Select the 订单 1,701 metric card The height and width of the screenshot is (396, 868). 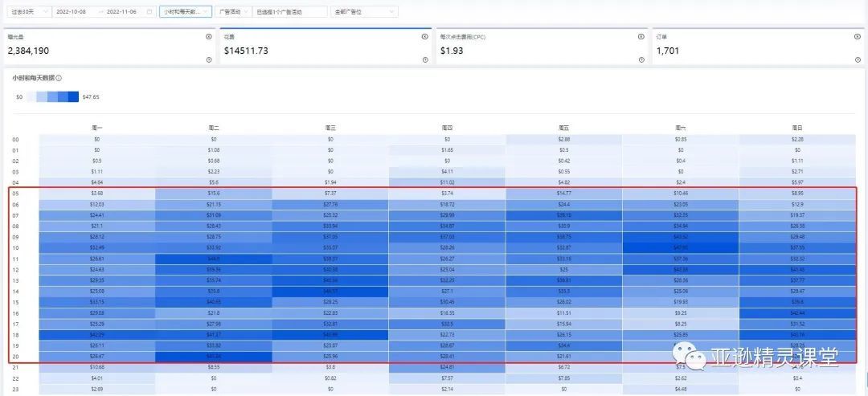[758, 47]
